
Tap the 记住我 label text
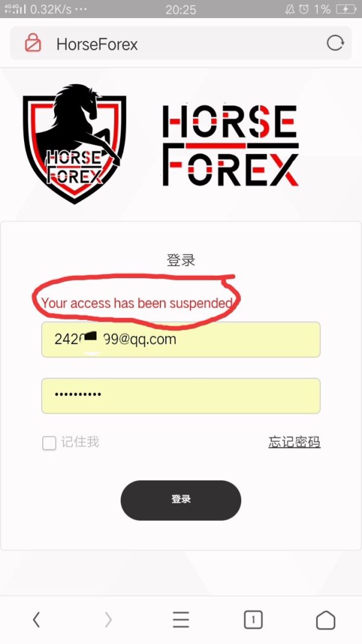(x=80, y=442)
